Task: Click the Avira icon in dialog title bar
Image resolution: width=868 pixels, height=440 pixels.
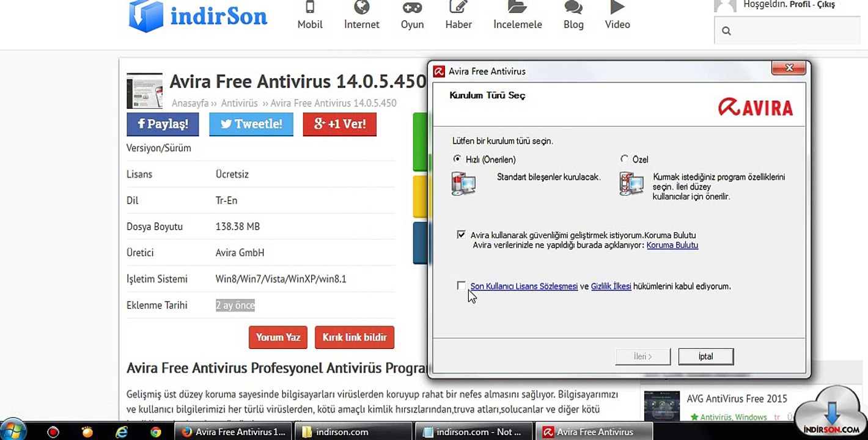Action: point(439,71)
